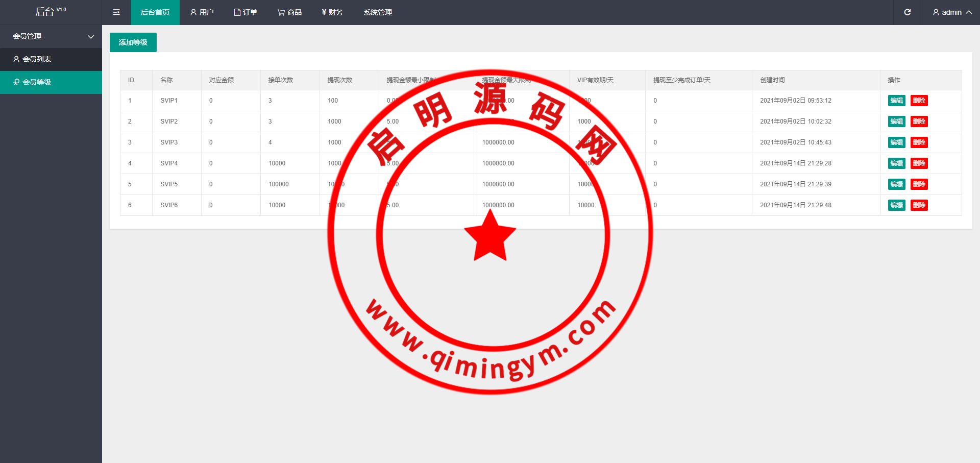
Task: Collapse the 会员管理 sidebar section
Action: (x=51, y=36)
